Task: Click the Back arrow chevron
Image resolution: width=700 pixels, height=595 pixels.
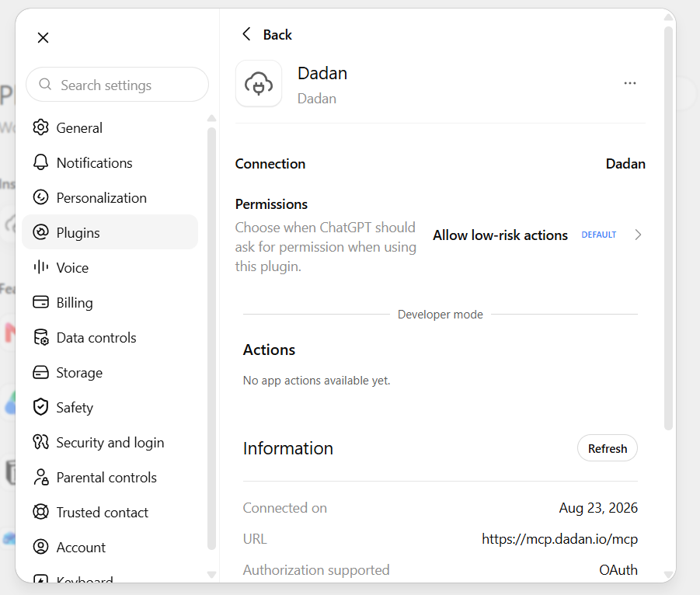Action: click(x=246, y=34)
